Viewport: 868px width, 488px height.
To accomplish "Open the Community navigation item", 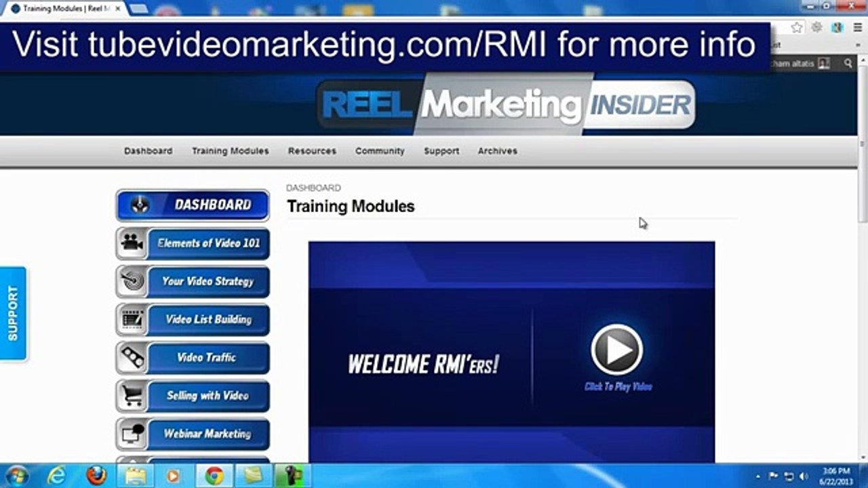I will (x=380, y=151).
